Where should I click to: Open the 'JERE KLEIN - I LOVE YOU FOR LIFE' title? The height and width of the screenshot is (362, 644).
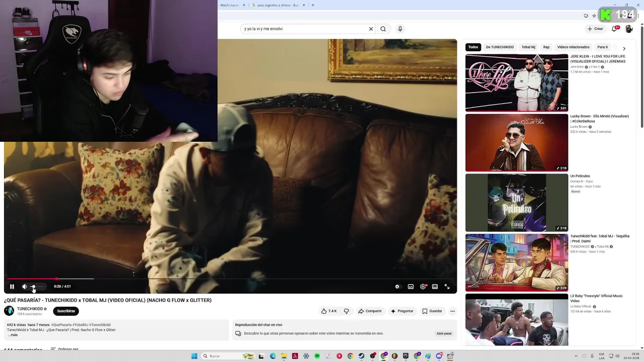pyautogui.click(x=598, y=59)
